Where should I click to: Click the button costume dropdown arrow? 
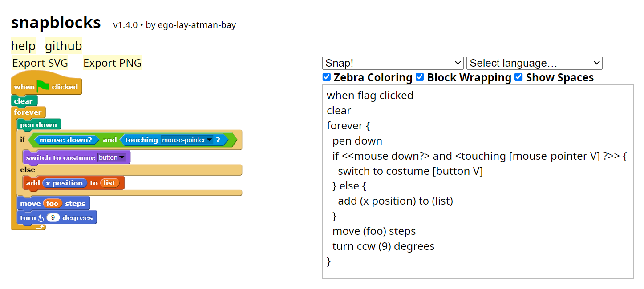pos(122,157)
